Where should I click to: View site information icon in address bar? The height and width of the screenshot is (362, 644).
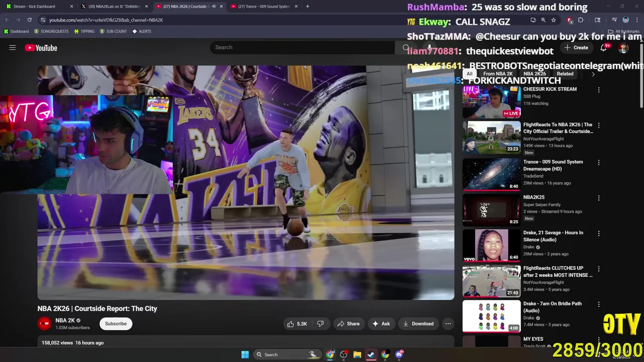point(43,20)
